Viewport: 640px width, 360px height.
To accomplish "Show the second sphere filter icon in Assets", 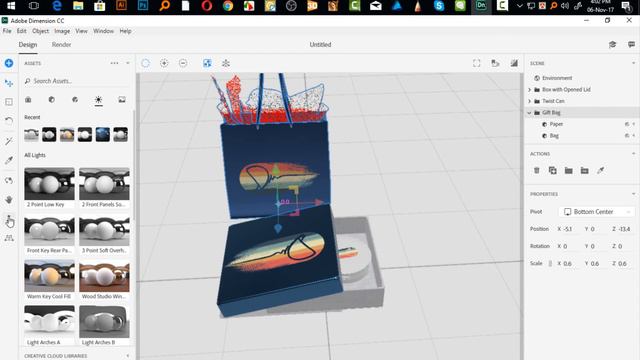I will click(75, 100).
